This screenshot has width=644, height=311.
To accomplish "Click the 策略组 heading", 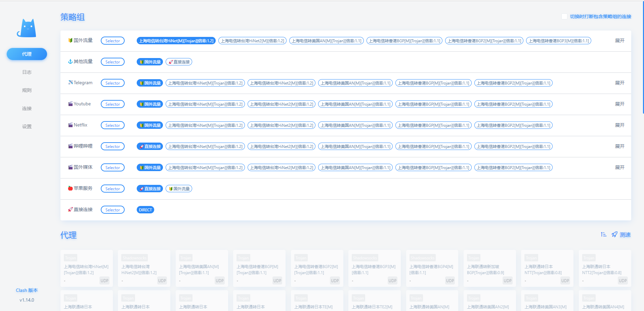I will coord(73,17).
